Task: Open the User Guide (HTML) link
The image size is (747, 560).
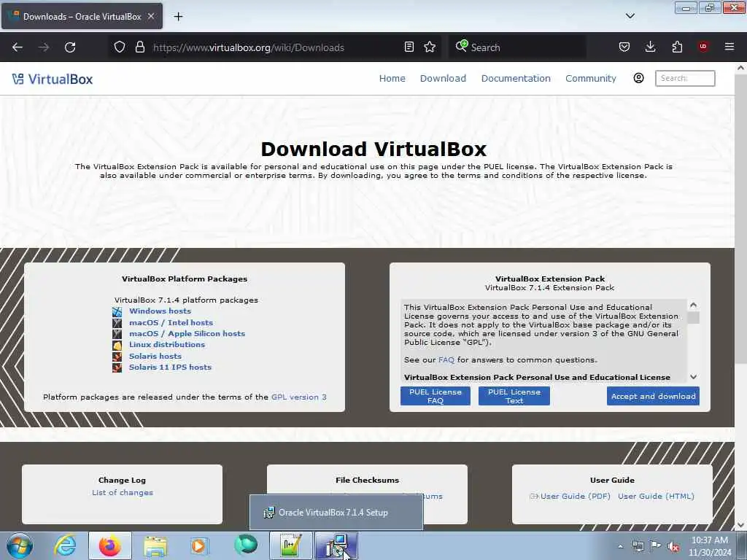Action: [x=656, y=496]
